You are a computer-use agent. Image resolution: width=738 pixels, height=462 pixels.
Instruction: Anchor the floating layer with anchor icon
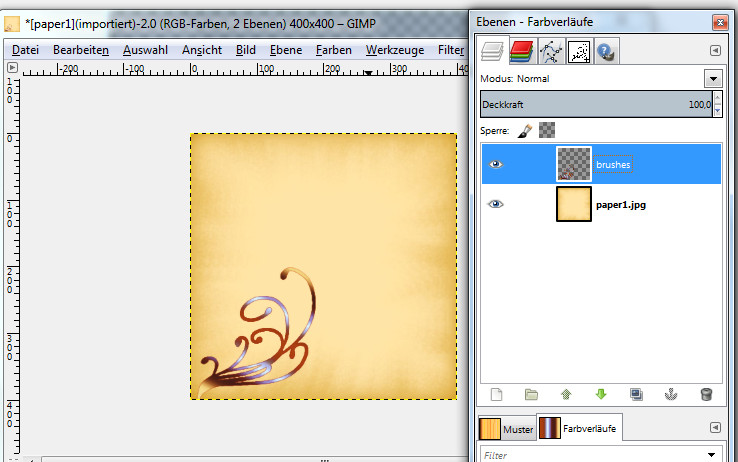671,394
